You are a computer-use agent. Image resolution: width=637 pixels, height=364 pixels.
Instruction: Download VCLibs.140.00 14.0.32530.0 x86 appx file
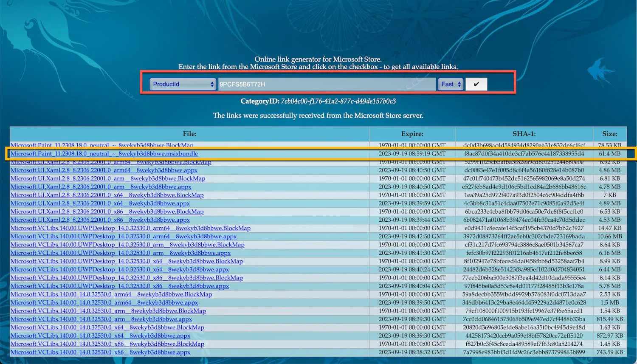coord(101,353)
